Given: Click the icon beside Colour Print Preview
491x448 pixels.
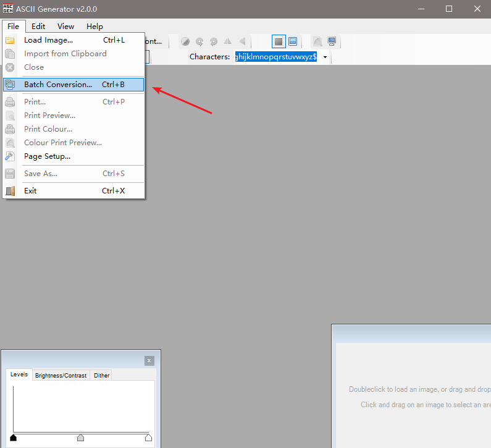Looking at the screenshot, I should [10, 143].
